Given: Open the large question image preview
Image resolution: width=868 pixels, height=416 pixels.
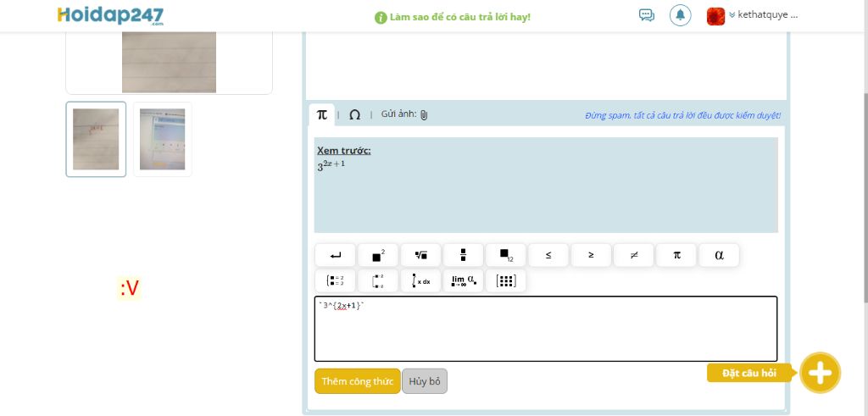Looking at the screenshot, I should (x=169, y=62).
